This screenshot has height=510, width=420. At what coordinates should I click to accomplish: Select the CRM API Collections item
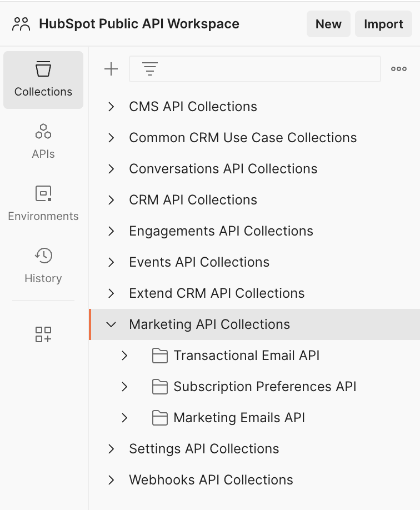[193, 200]
